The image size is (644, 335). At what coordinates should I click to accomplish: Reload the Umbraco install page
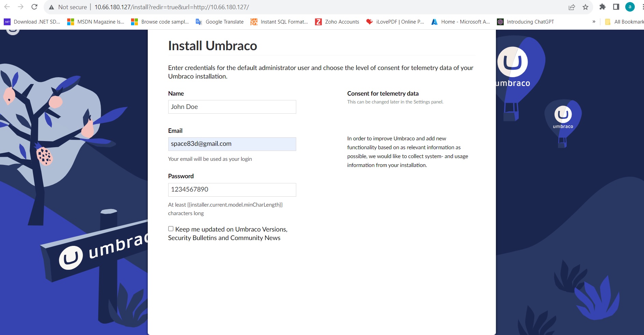[x=34, y=7]
